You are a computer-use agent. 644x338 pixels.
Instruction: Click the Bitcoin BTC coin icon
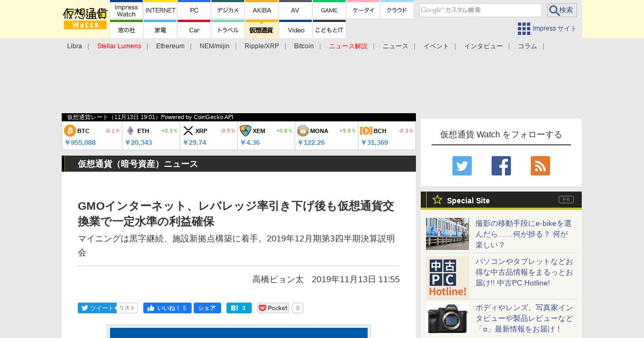click(x=70, y=131)
